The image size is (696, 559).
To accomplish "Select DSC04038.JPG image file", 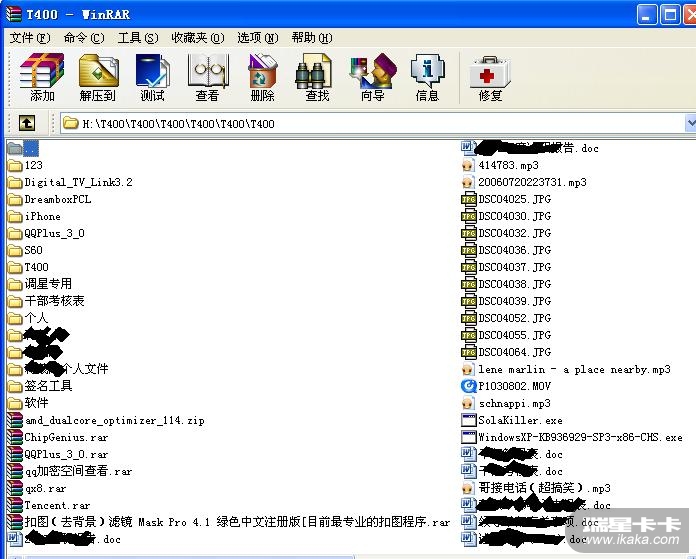I will [x=506, y=284].
